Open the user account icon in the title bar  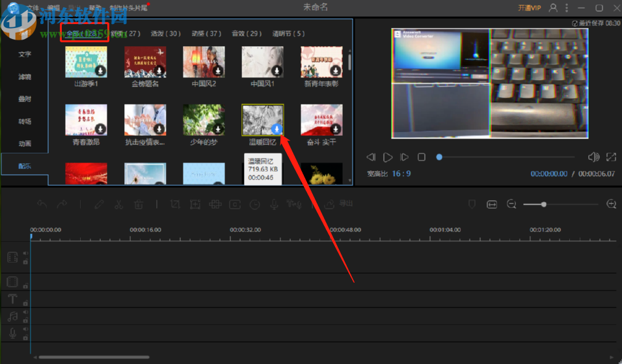(x=552, y=8)
